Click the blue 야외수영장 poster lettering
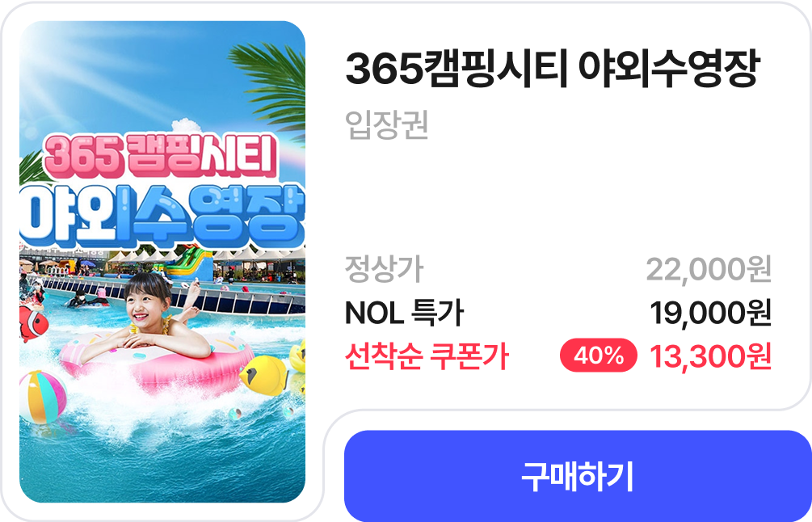 click(162, 215)
